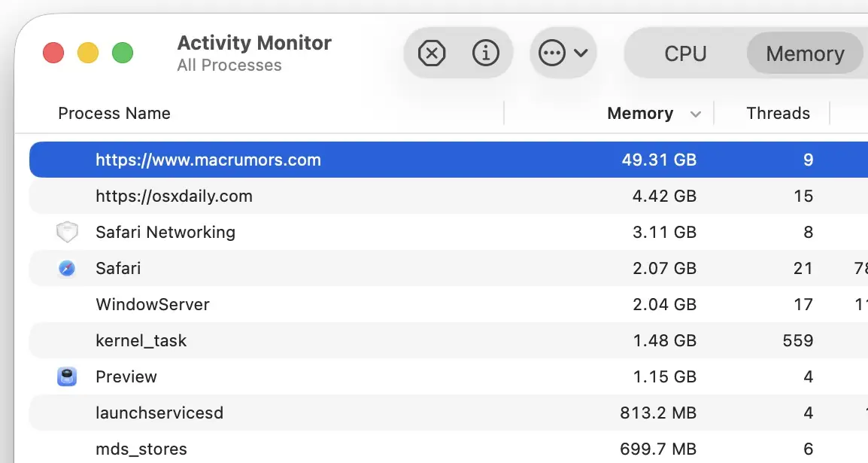Click the Safari Networking shield icon
This screenshot has height=463, width=868.
coord(67,232)
